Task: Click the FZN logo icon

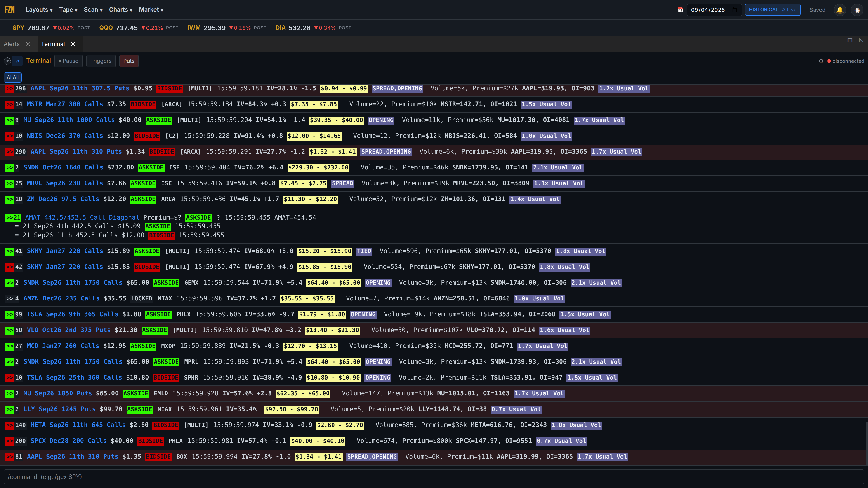Action: click(9, 10)
